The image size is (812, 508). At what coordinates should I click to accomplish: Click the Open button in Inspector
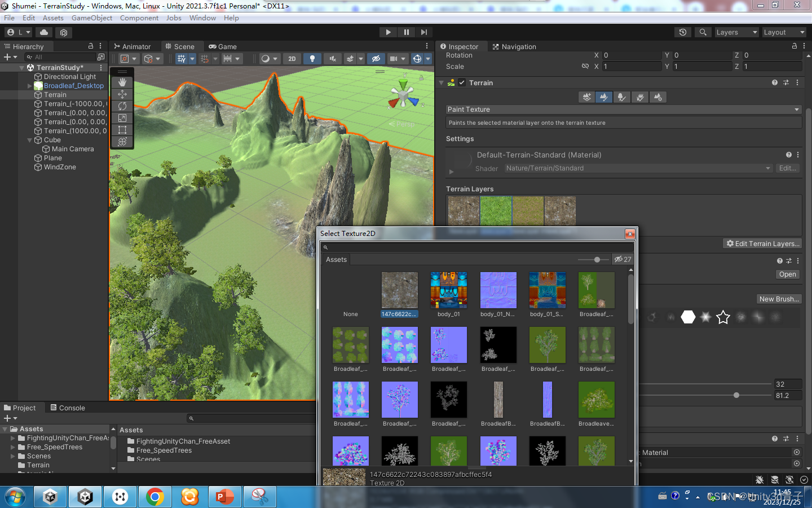pyautogui.click(x=788, y=274)
